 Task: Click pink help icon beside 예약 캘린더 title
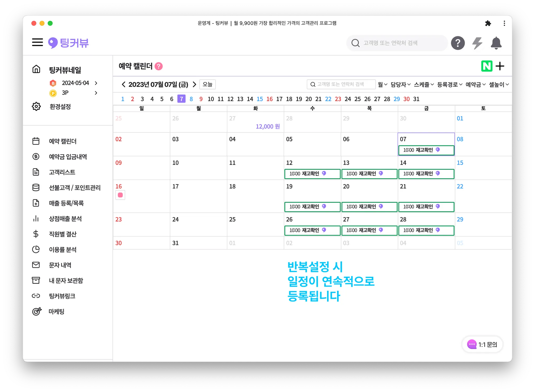click(x=159, y=66)
